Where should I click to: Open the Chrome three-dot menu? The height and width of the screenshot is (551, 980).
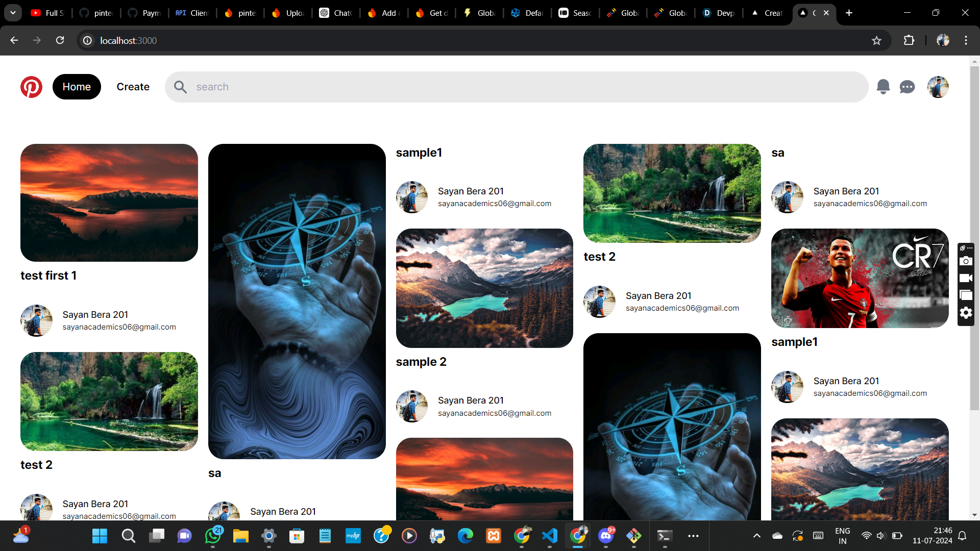(x=966, y=40)
